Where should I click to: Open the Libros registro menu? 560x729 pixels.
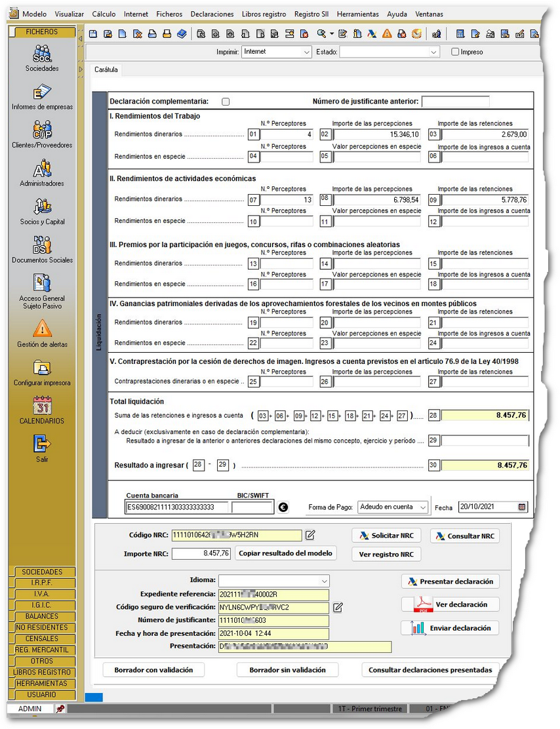[264, 14]
